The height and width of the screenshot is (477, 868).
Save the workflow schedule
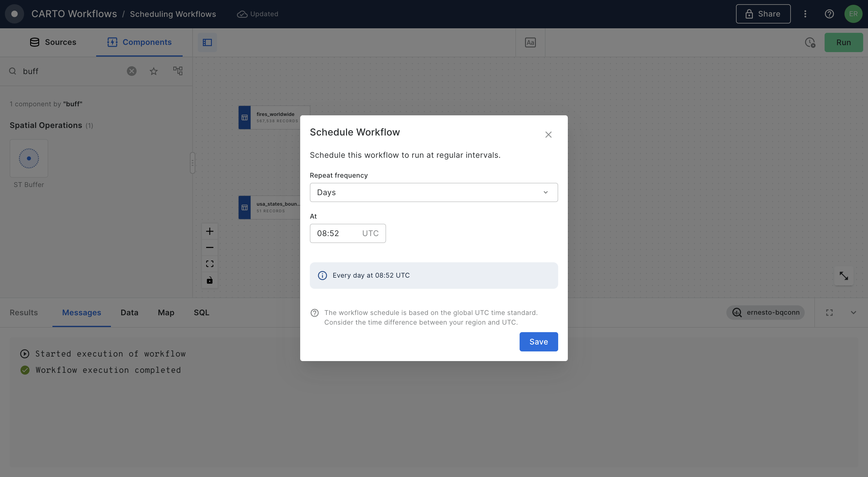pos(538,342)
